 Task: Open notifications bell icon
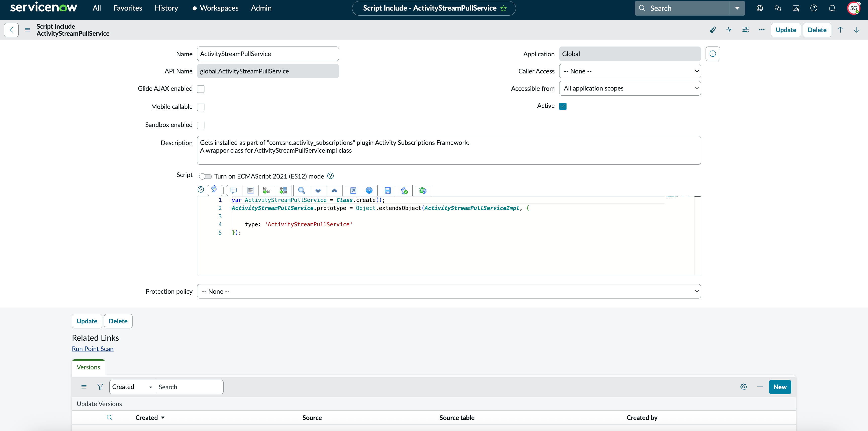832,8
